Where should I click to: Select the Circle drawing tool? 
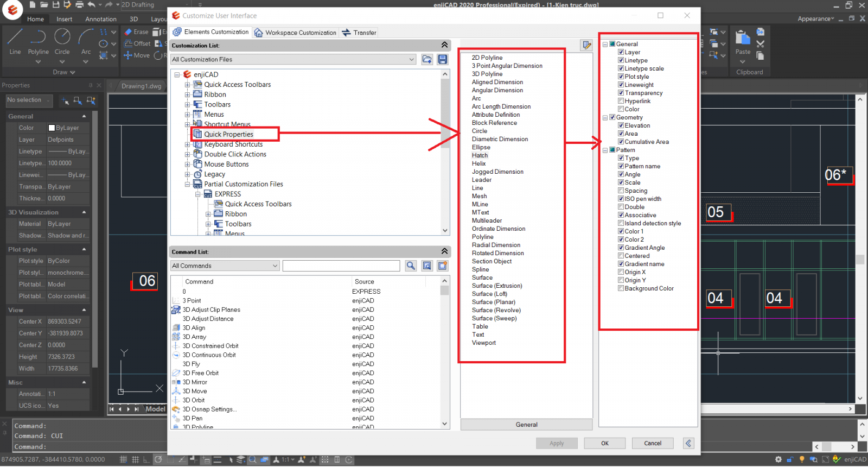coord(62,42)
